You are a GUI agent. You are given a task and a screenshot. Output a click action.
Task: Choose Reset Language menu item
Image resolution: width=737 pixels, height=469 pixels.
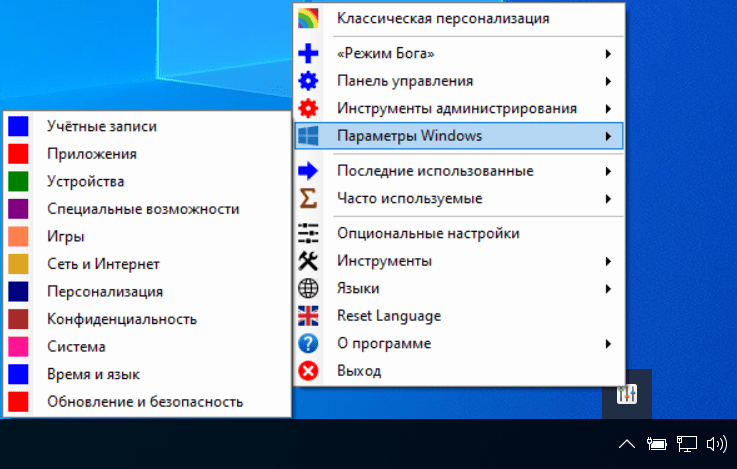pos(459,316)
